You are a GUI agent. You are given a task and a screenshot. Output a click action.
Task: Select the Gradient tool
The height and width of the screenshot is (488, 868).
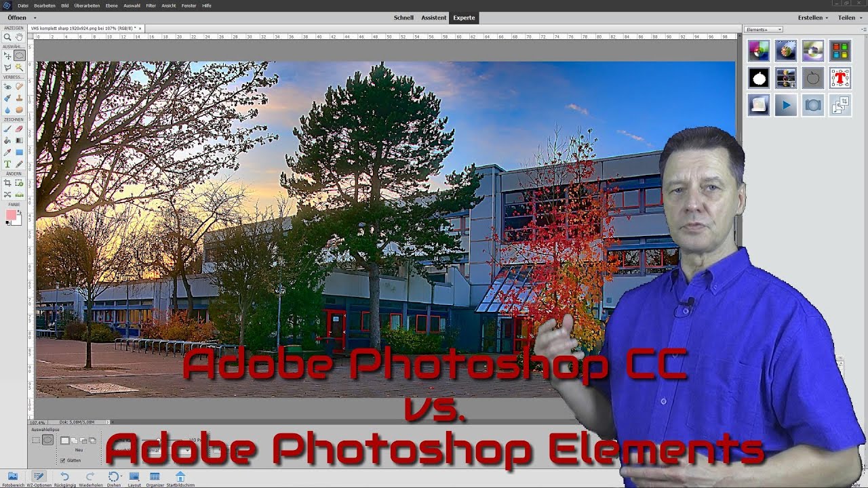pyautogui.click(x=19, y=140)
